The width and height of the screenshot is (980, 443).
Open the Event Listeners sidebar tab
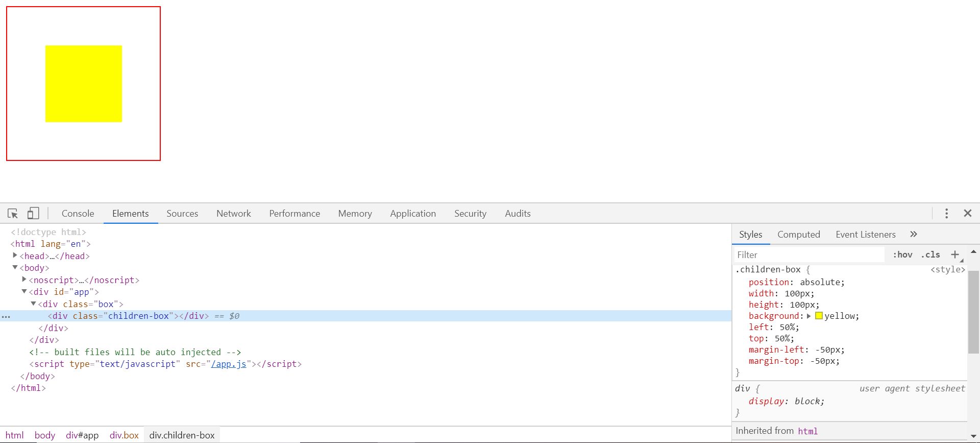tap(866, 235)
